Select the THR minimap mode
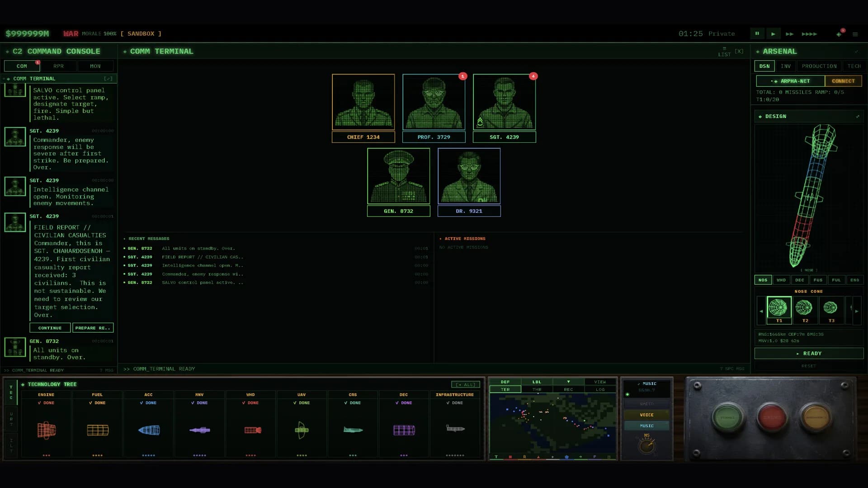 point(537,389)
